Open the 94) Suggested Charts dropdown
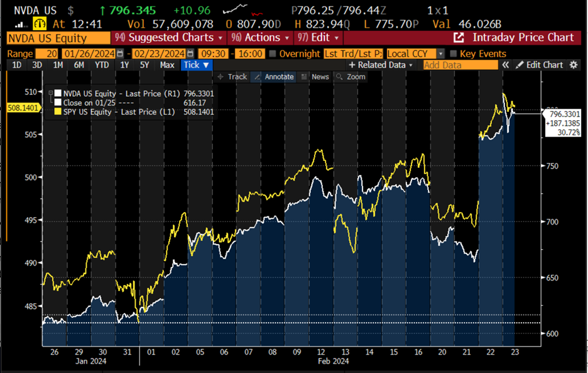 pyautogui.click(x=168, y=38)
